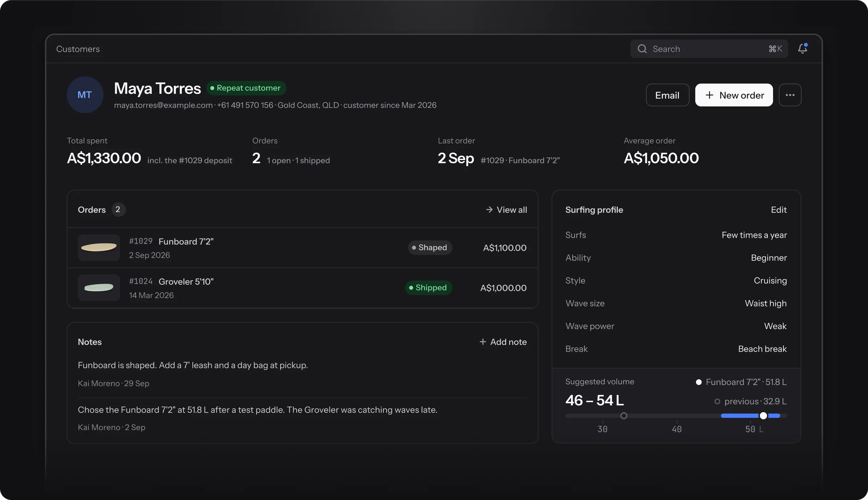Click the A$1,050.00 average order value

pos(661,158)
